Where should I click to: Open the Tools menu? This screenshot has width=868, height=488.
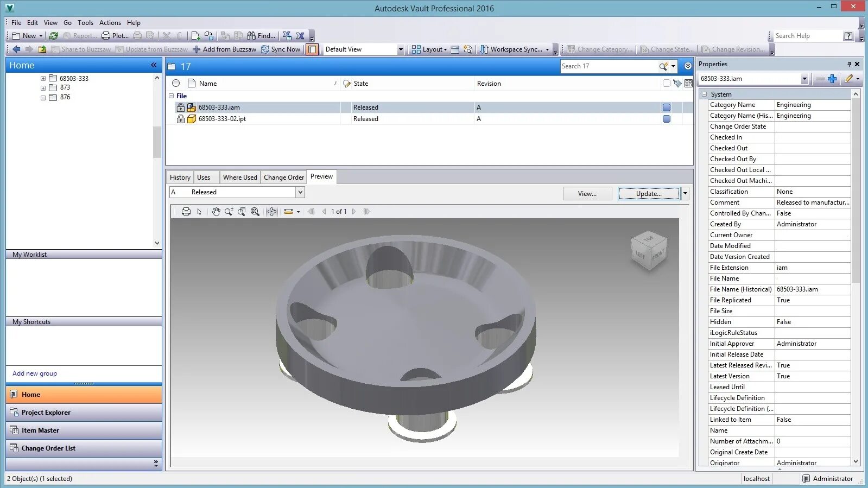point(85,23)
